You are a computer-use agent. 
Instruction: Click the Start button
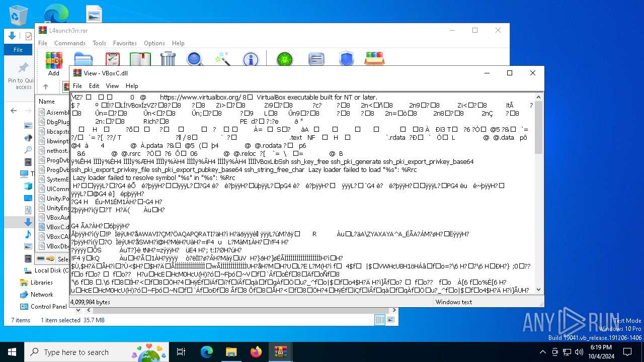pos(12,352)
